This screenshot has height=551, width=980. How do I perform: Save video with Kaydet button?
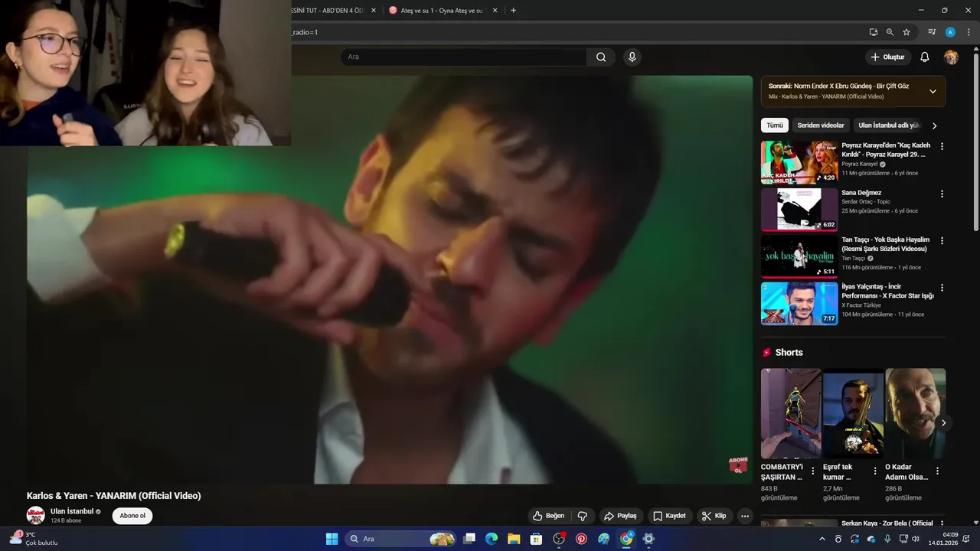(x=669, y=516)
